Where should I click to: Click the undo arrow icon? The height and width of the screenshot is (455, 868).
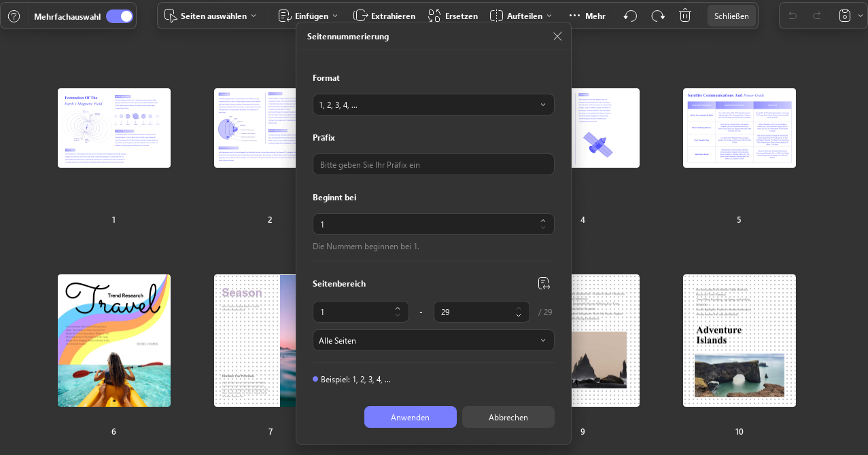(792, 16)
